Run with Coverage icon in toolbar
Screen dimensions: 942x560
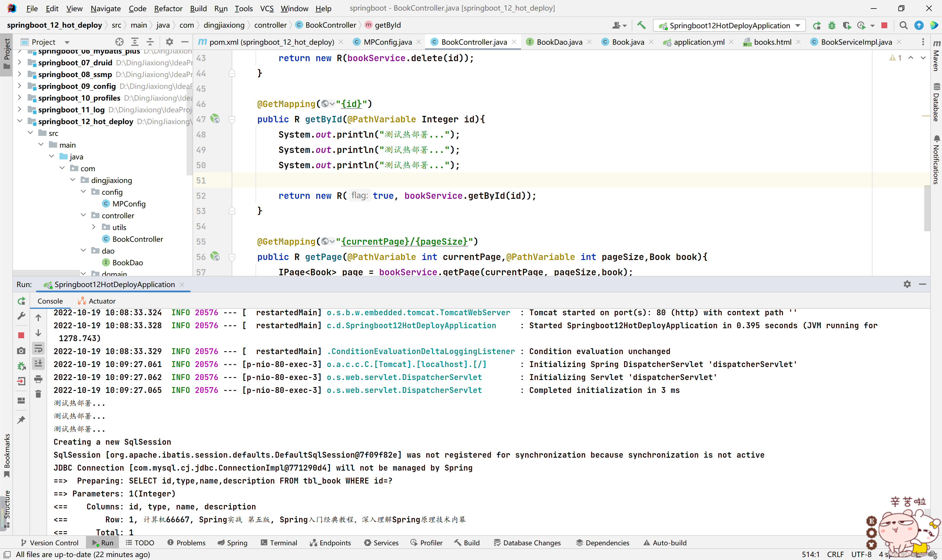847,25
